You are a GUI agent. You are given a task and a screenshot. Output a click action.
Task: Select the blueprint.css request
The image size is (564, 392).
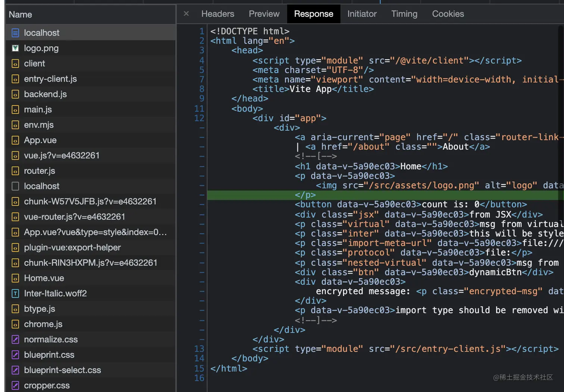pos(91,355)
